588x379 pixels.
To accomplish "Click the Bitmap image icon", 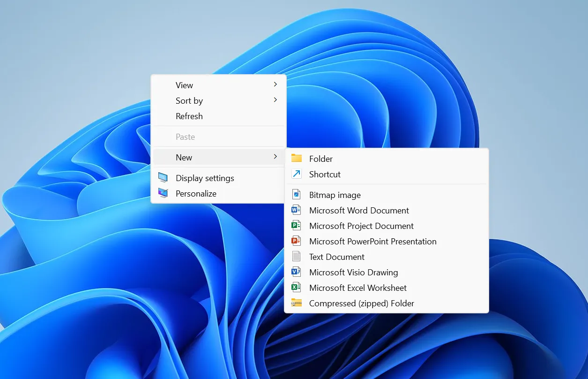I will point(297,194).
